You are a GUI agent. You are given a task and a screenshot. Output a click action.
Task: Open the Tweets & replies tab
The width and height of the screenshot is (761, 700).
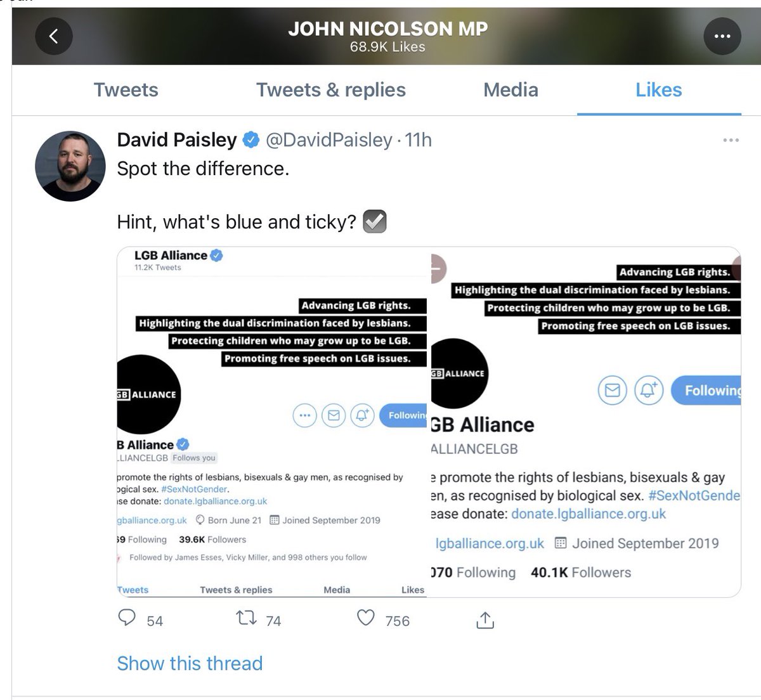[x=331, y=90]
